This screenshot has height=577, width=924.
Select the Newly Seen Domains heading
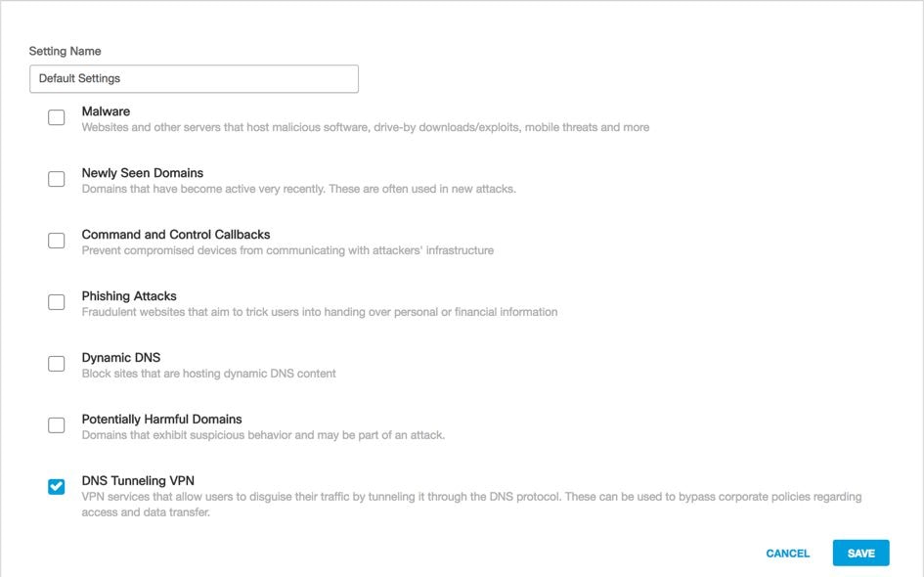click(143, 173)
